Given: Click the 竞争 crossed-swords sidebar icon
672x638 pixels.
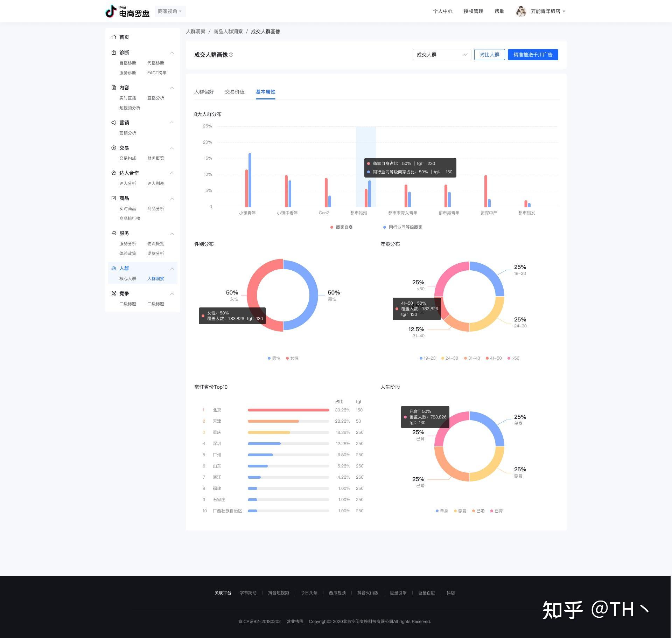Looking at the screenshot, I should [113, 293].
